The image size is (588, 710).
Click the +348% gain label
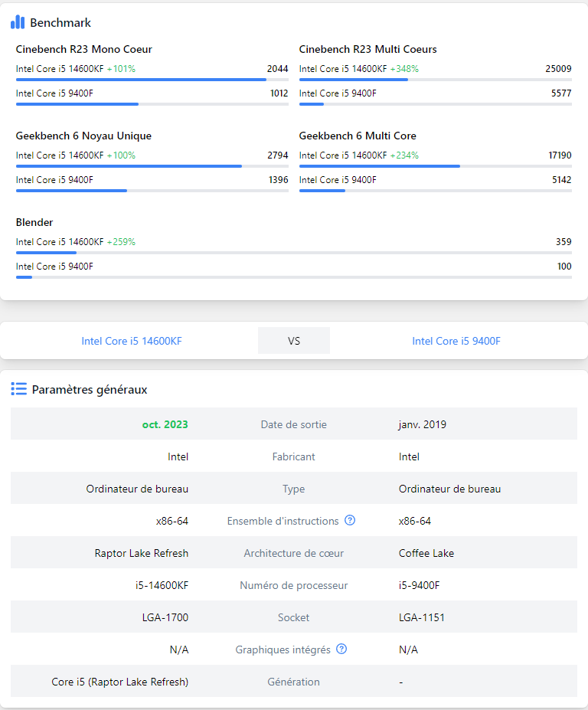pyautogui.click(x=404, y=69)
